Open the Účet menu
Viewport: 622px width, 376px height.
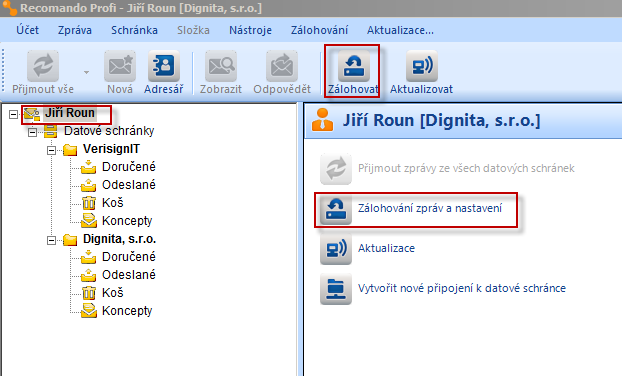click(x=27, y=30)
